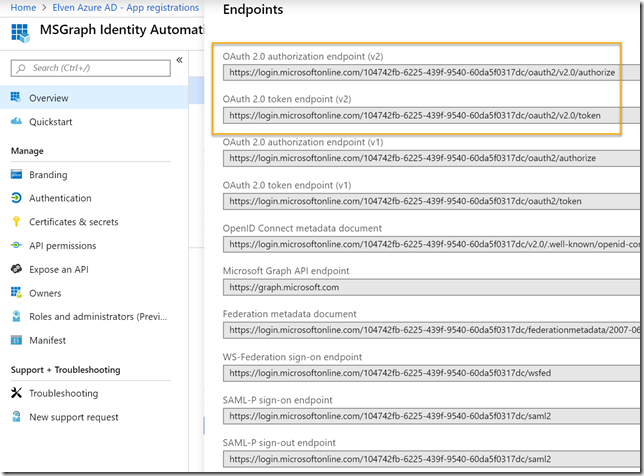The height and width of the screenshot is (476, 644).
Task: Select the OAuth 2.0 authorization endpoint (v1) URL field
Action: click(x=431, y=158)
